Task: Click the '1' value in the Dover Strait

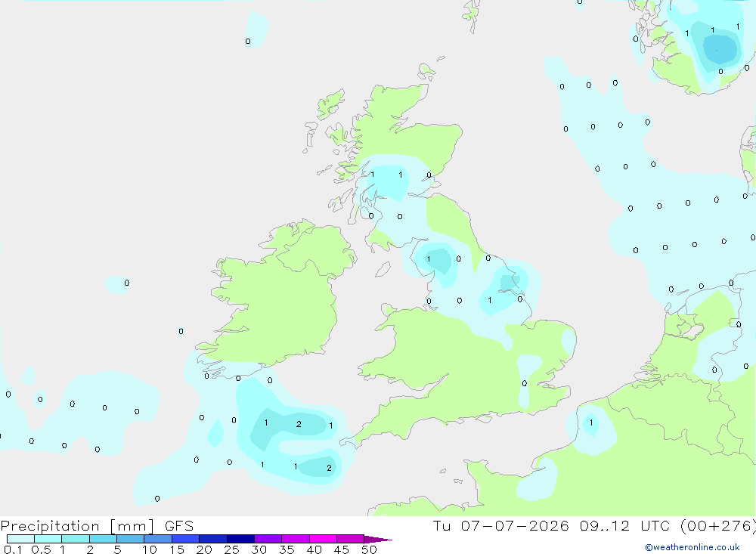Action: [x=591, y=422]
